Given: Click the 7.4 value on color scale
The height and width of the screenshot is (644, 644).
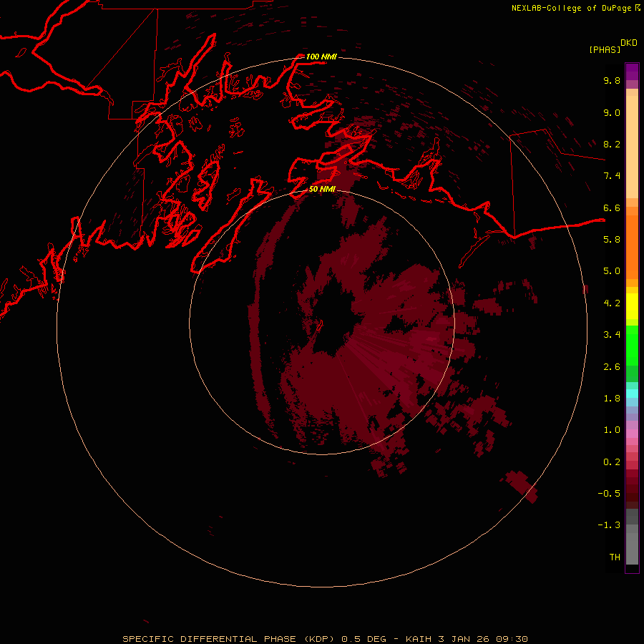Looking at the screenshot, I should point(612,176).
